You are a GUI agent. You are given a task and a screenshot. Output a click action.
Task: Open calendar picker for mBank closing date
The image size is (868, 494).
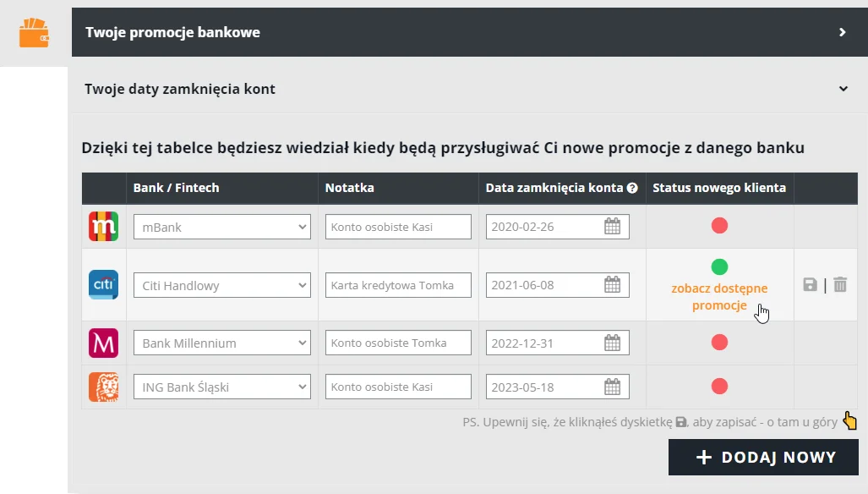click(613, 227)
